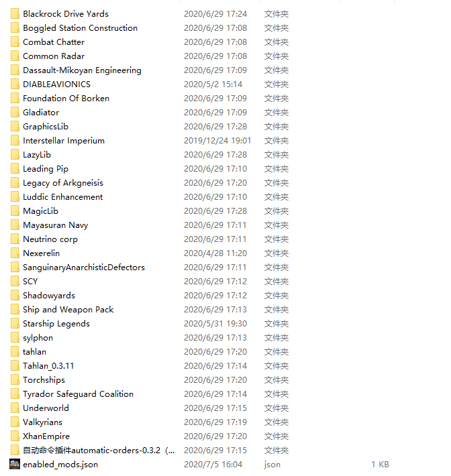Click the Dassault-Mikoyan Engineering modified date

[x=215, y=70]
